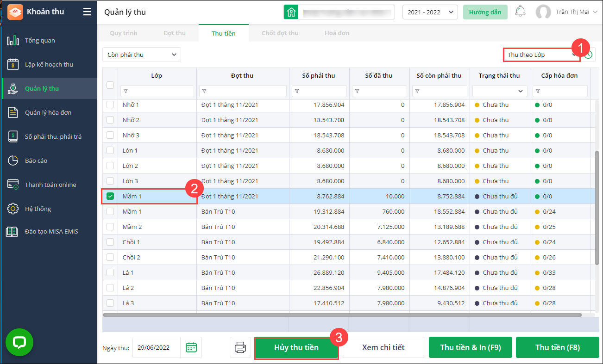Click the 0/33 invoice count cell
Viewport: 603px width, 364px height.
click(x=560, y=272)
